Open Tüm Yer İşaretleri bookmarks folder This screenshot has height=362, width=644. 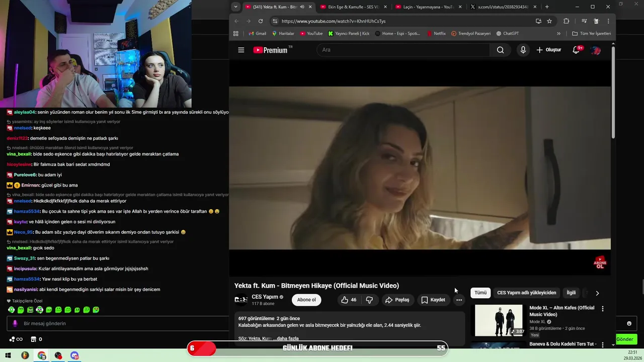(592, 34)
